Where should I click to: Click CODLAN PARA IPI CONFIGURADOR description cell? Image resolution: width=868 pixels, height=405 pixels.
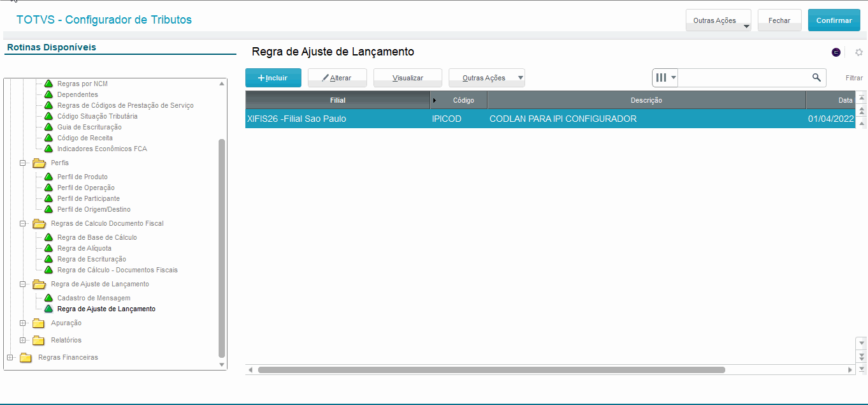(646, 119)
